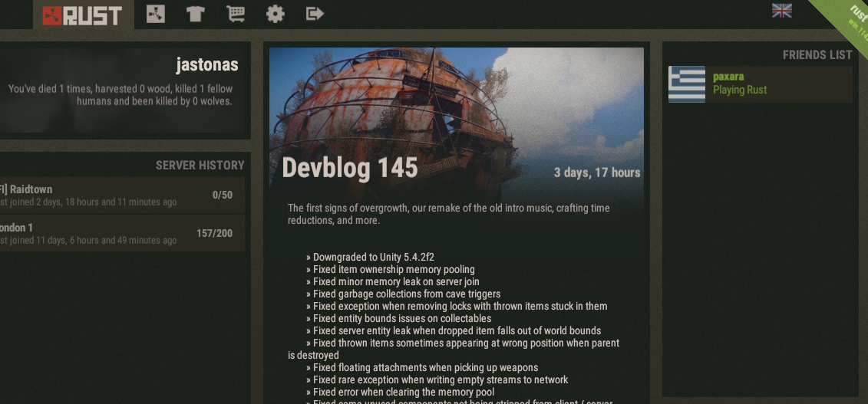Click the '3 days, 17 hours' timestamp
Screen dimensions: 868x404
597,173
